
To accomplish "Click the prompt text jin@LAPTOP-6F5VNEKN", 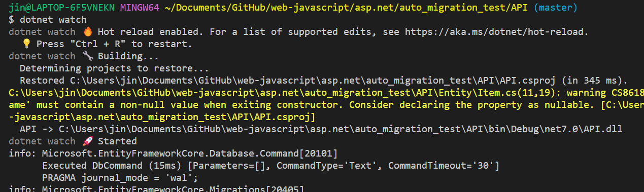I will [x=62, y=8].
